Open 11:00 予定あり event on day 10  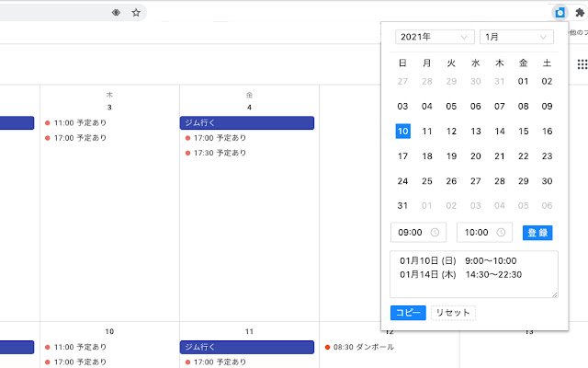[x=75, y=347]
